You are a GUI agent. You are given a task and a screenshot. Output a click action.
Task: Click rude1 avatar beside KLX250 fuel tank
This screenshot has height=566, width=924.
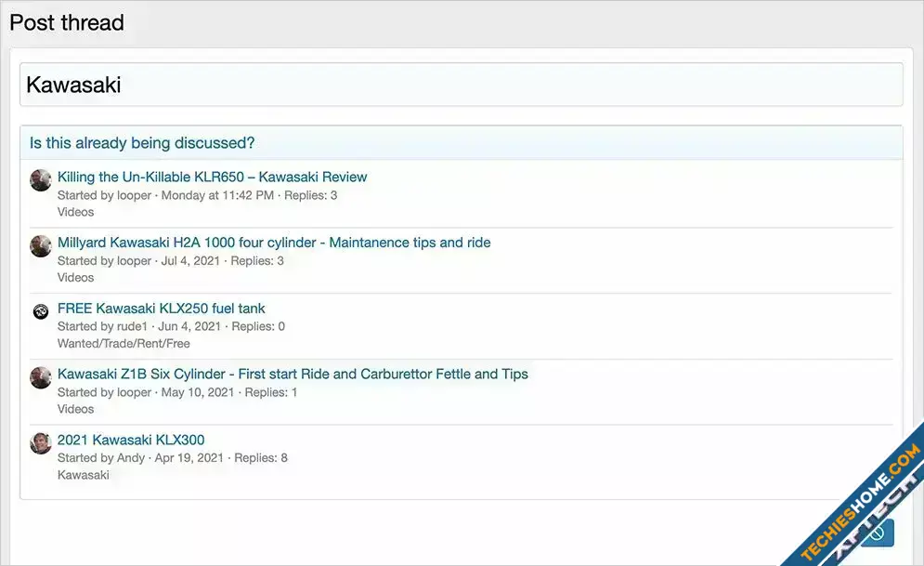coord(41,311)
